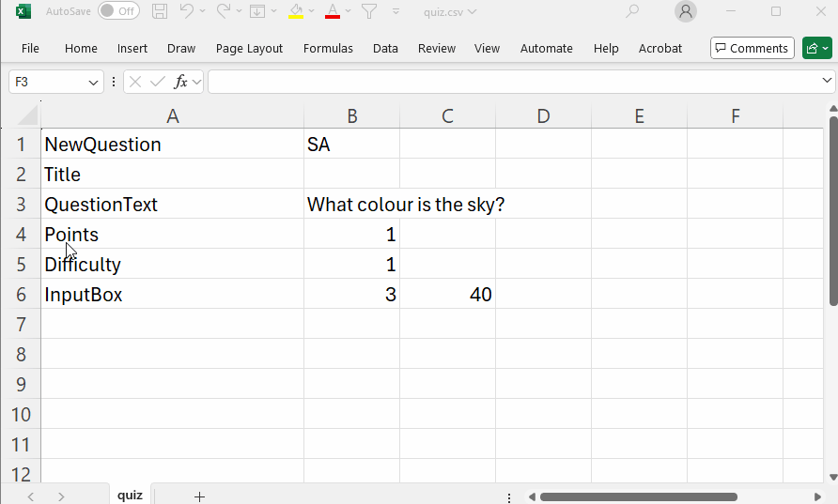This screenshot has width=838, height=504.
Task: Expand the formula bar chevron
Action: (827, 82)
